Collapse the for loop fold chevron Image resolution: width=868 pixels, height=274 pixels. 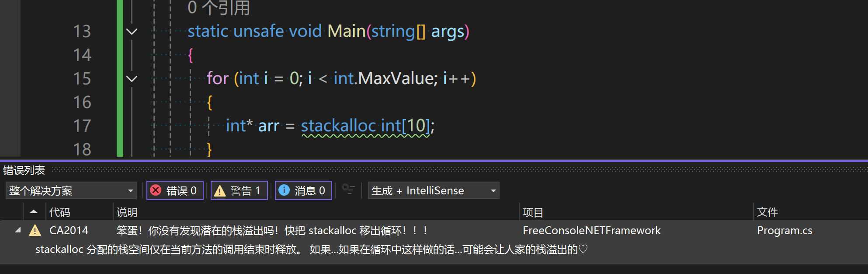(132, 79)
